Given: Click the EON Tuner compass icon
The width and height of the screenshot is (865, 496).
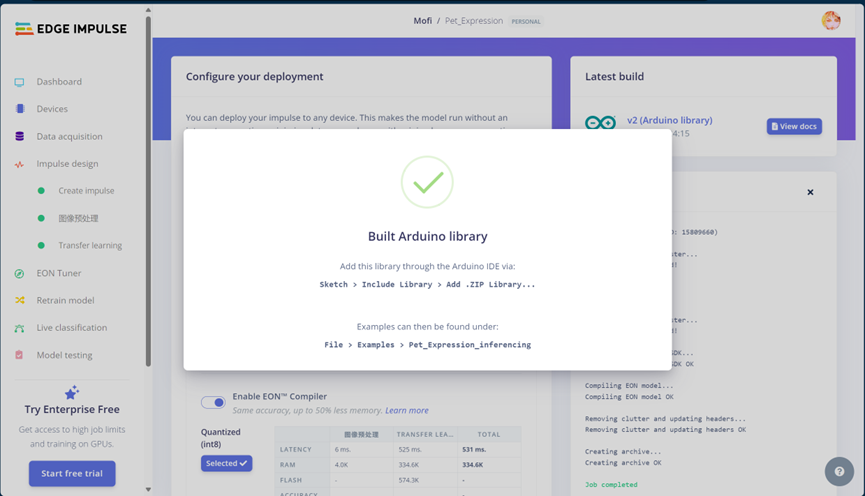Looking at the screenshot, I should click(x=19, y=273).
